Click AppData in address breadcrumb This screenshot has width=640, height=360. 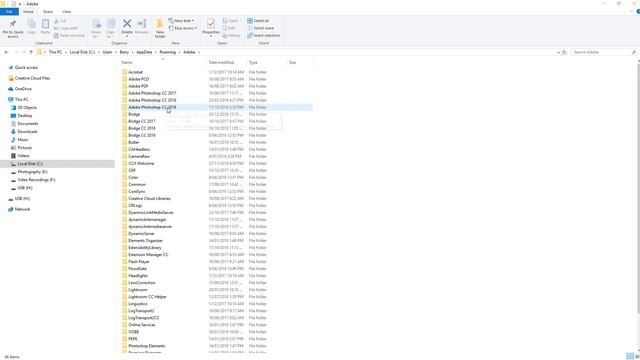tap(144, 52)
